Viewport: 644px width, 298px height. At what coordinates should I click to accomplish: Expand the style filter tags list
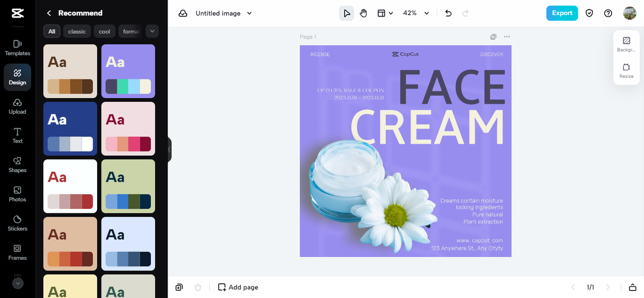point(152,31)
